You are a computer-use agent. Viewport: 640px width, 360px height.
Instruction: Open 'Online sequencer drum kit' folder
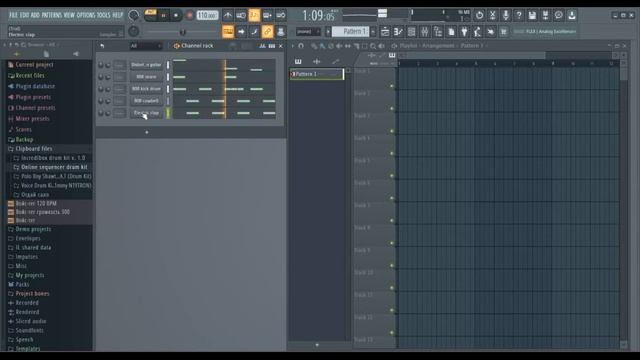pos(51,167)
